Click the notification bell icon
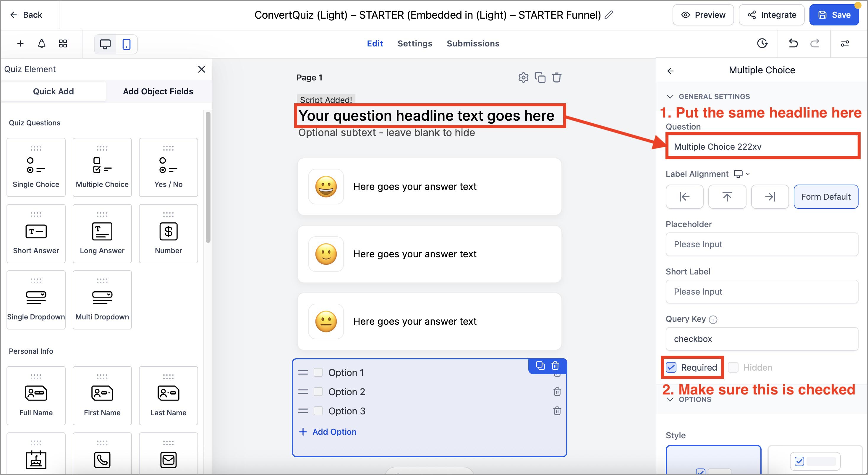 (41, 43)
